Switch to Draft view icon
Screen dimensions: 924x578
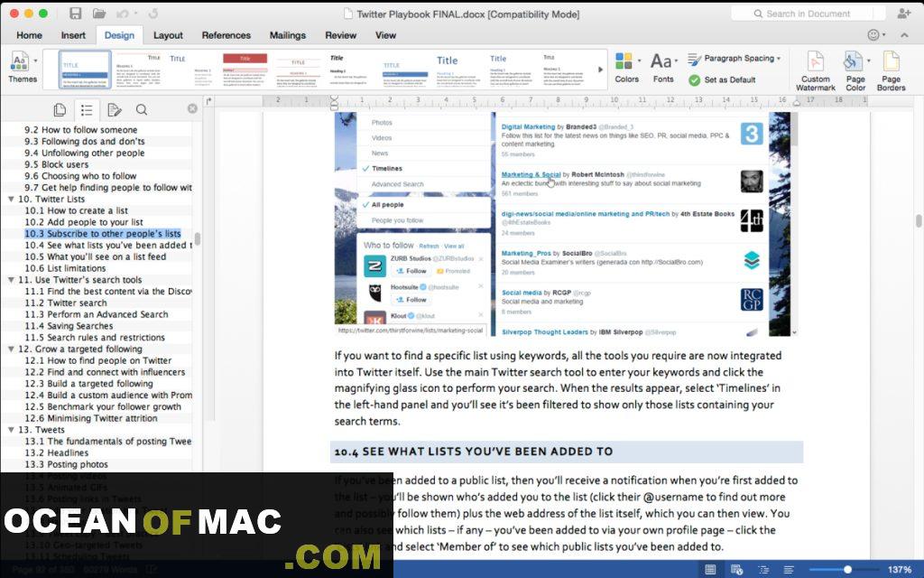(789, 569)
